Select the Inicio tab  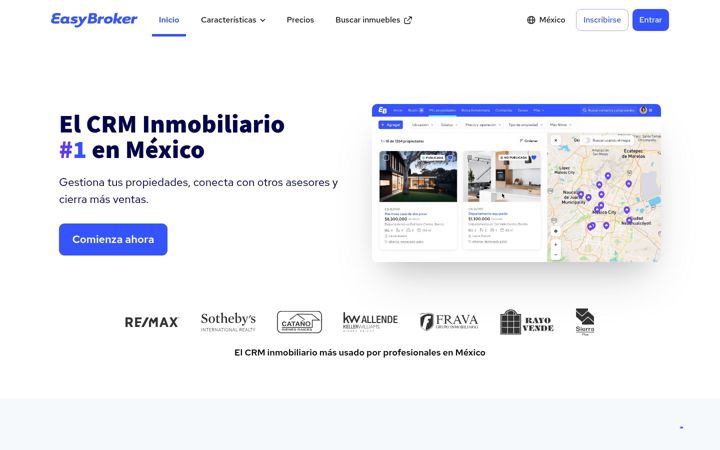pyautogui.click(x=169, y=20)
